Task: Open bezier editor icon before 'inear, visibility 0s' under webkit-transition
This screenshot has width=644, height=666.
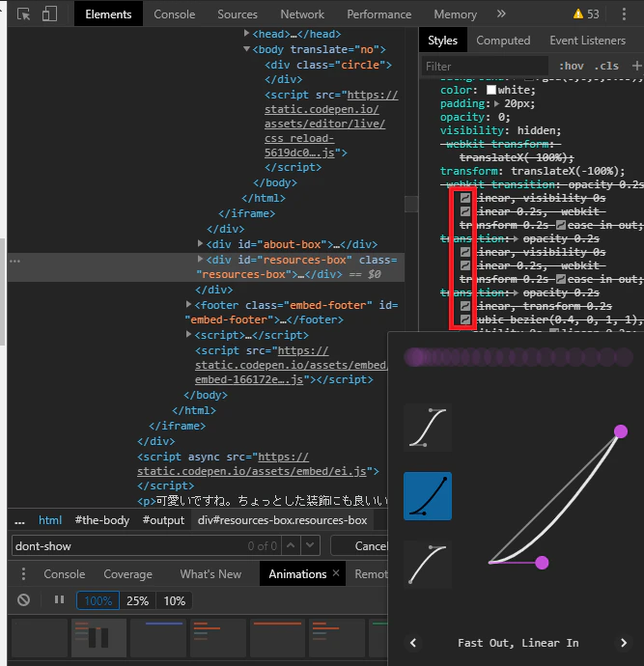Action: [x=465, y=198]
